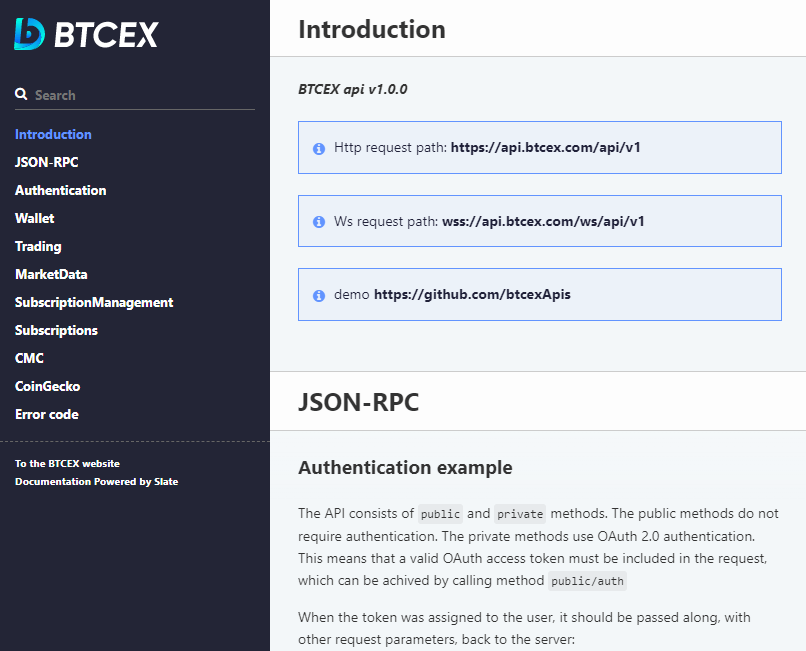Open SubscriptionManagement navigation item

click(94, 302)
